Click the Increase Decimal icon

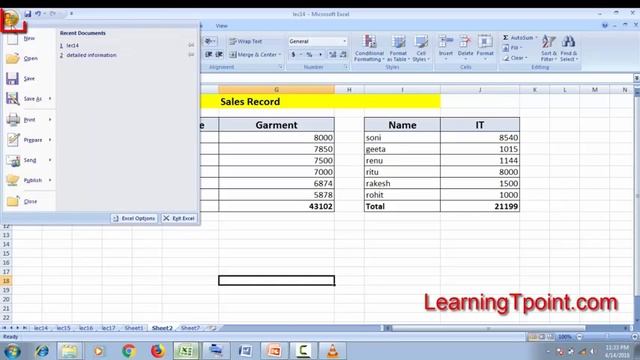coord(333,55)
